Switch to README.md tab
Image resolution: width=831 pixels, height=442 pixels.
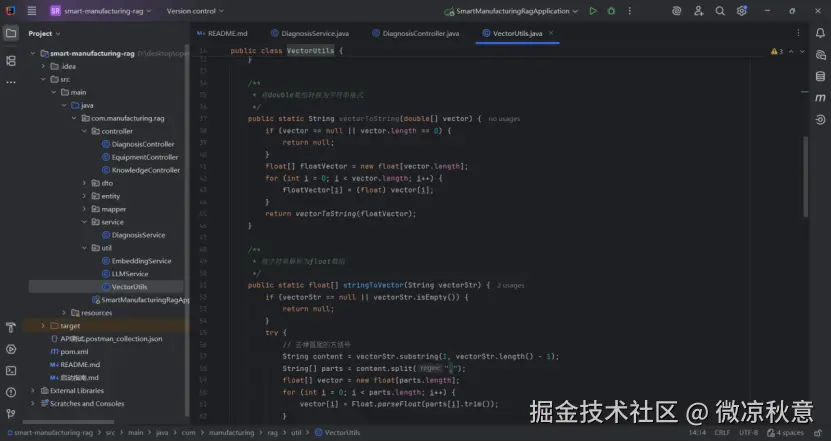(x=223, y=33)
